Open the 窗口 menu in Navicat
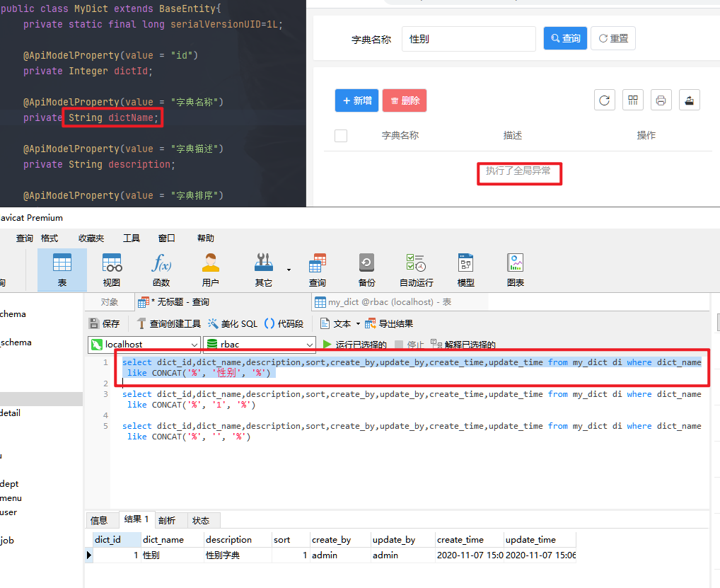720x588 pixels. pos(167,238)
